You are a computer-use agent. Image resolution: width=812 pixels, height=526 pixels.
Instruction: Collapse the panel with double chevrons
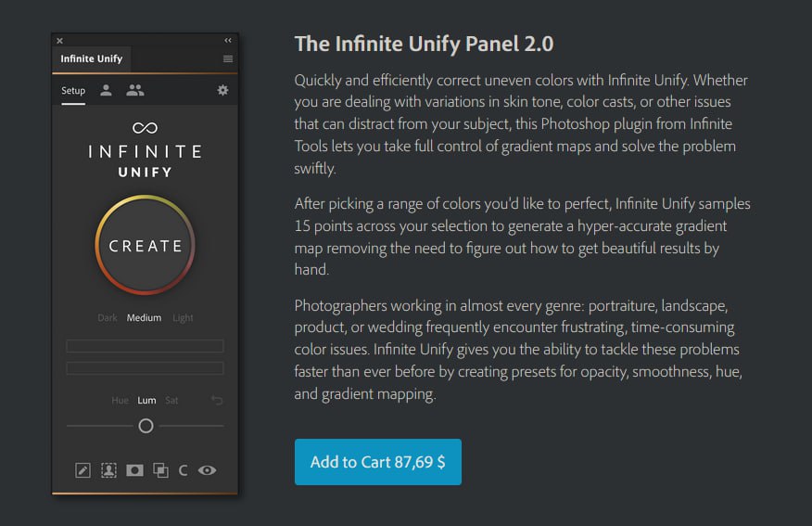click(x=228, y=41)
